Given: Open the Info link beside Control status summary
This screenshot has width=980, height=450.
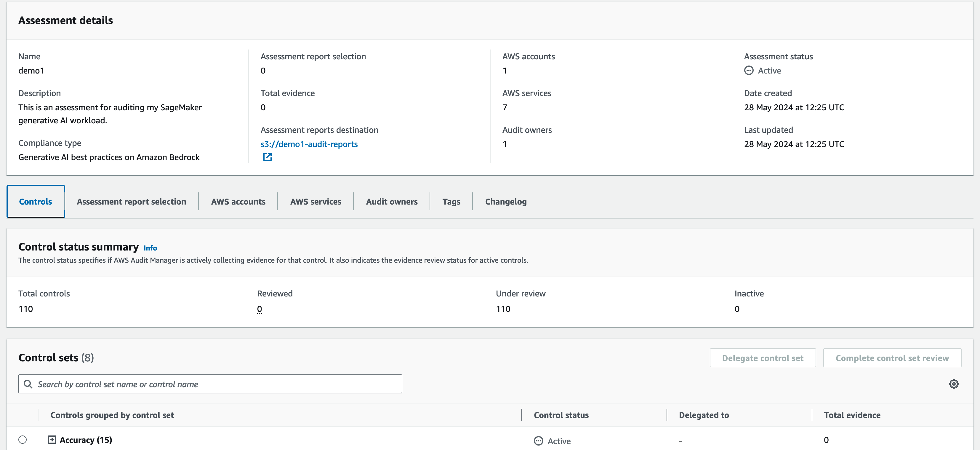Looking at the screenshot, I should pos(150,248).
